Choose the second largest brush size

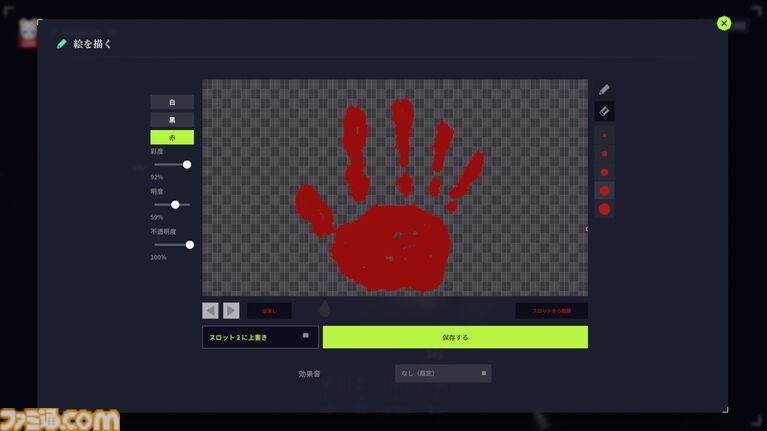[x=604, y=191]
